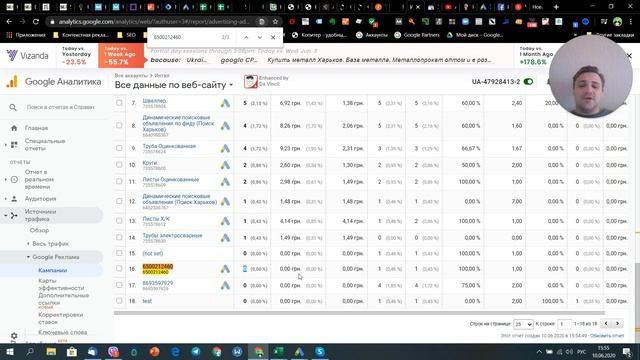Click the find-in-page search field
The height and width of the screenshot is (360, 640).
pos(184,37)
